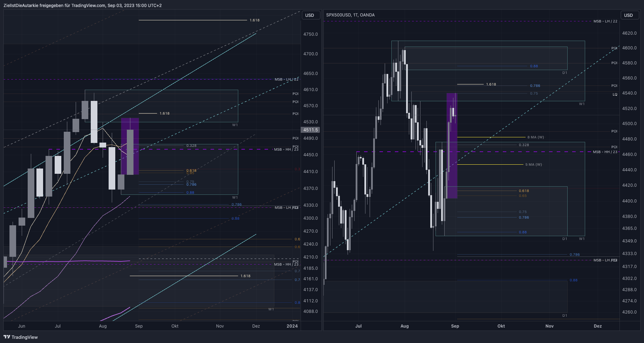
Task: Select the MSB - LH / 22 label on left chart
Action: coord(287,80)
